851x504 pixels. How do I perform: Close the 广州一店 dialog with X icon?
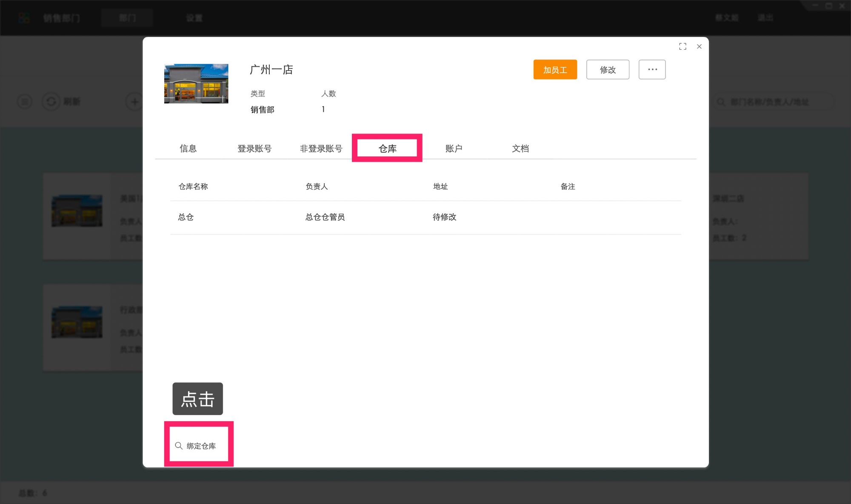(x=699, y=46)
